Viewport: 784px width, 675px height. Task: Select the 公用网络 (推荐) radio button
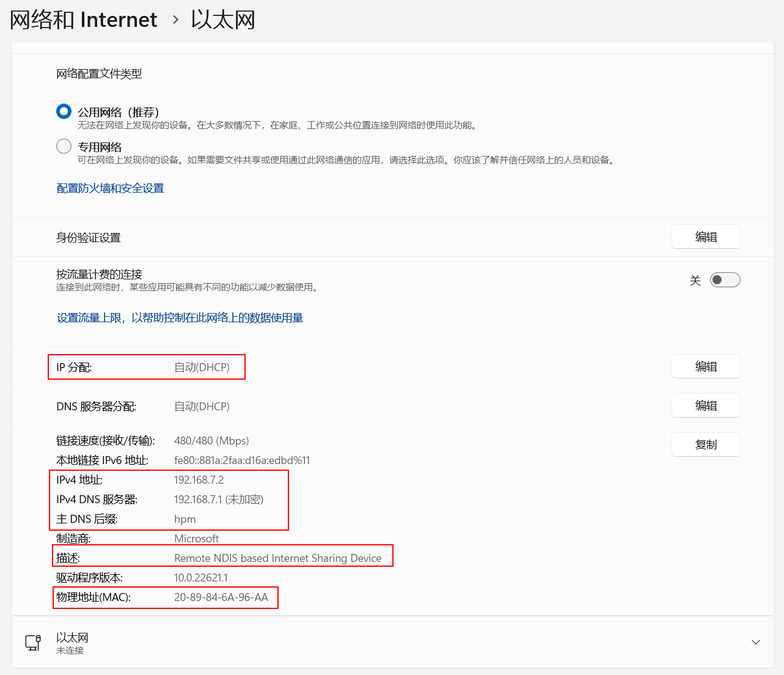64,111
